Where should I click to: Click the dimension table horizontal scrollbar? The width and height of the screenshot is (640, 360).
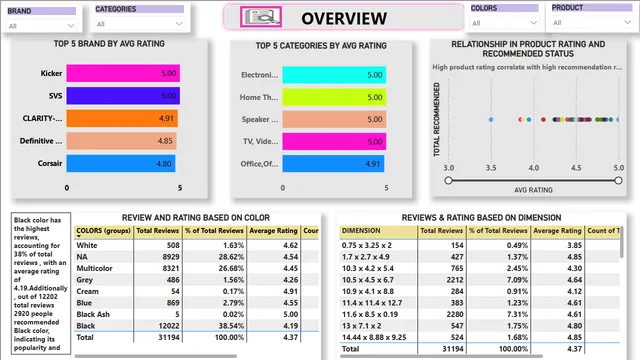tap(441, 356)
